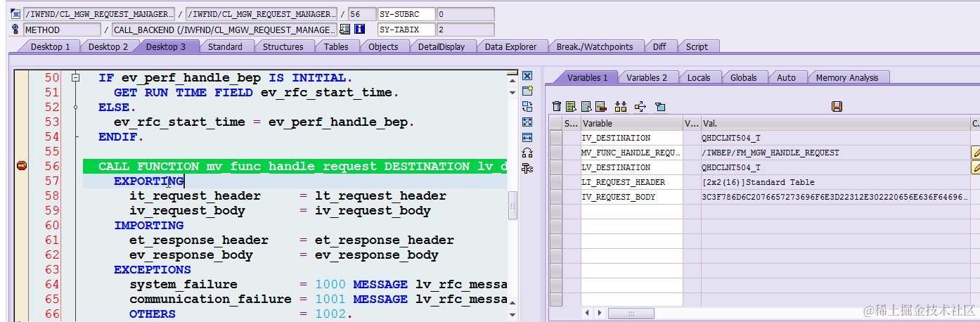Viewport: 980px width, 322px height.
Task: Switch to the Auto tab
Action: coord(786,77)
